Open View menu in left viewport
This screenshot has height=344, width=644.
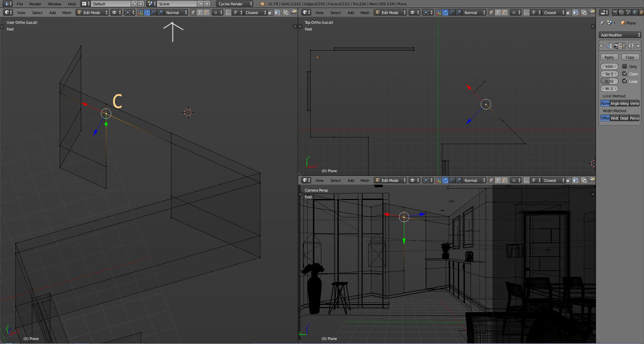[x=21, y=12]
